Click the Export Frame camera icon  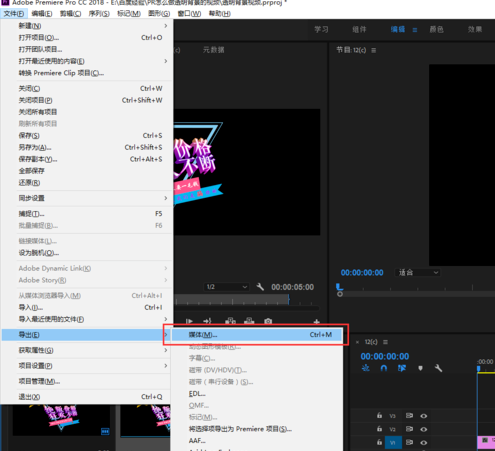[x=268, y=321]
